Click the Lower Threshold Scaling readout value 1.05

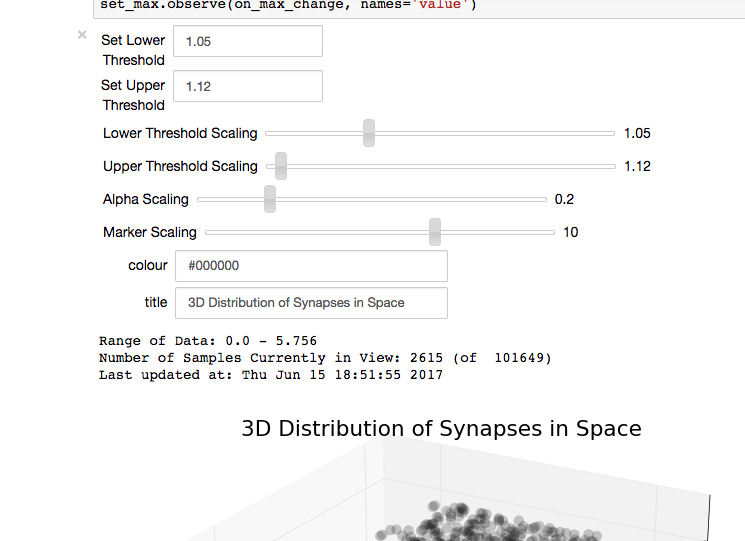click(x=637, y=133)
